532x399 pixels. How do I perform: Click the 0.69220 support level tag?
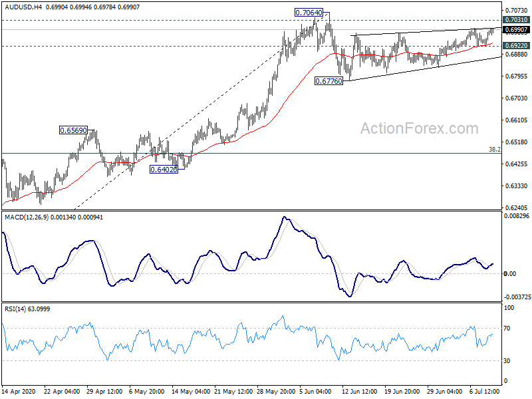click(x=516, y=45)
